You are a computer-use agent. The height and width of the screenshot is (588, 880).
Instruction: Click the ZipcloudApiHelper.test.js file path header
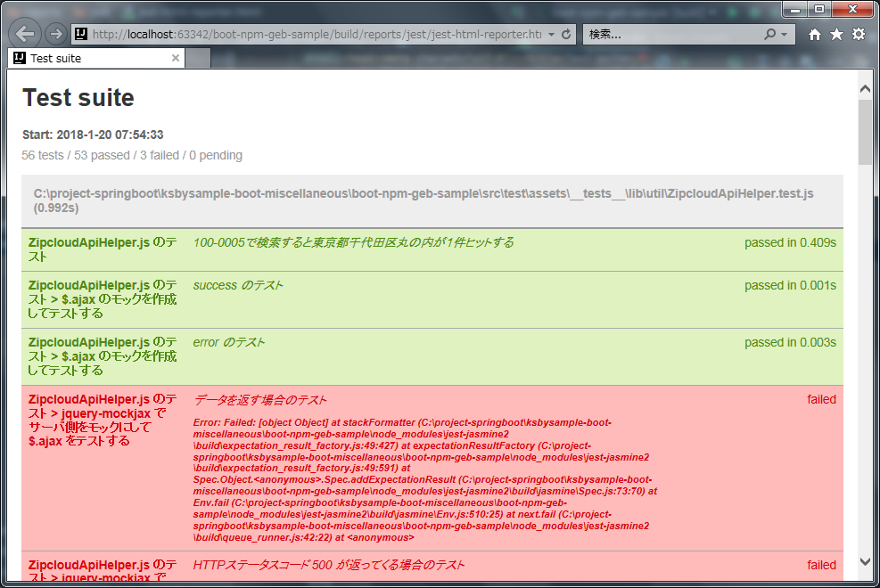click(x=432, y=200)
